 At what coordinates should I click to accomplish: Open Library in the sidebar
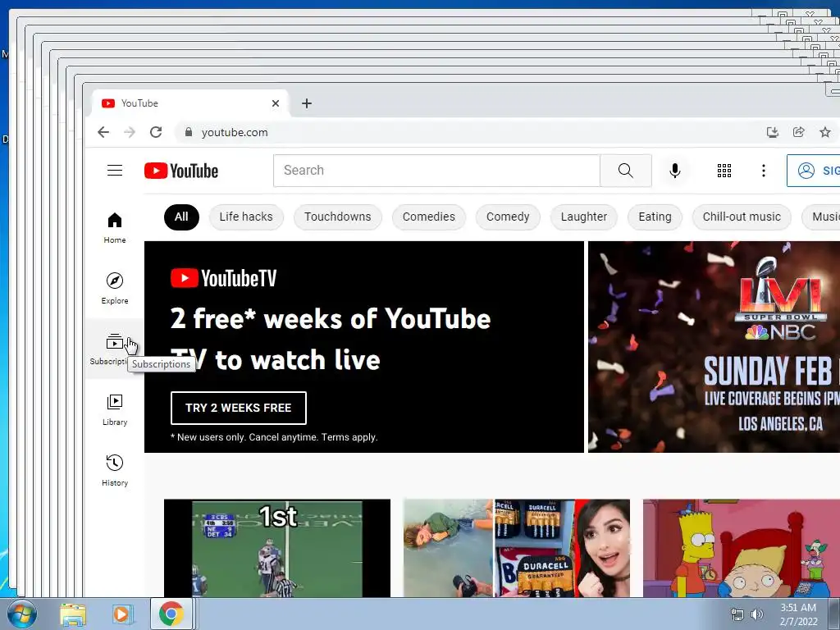[115, 410]
